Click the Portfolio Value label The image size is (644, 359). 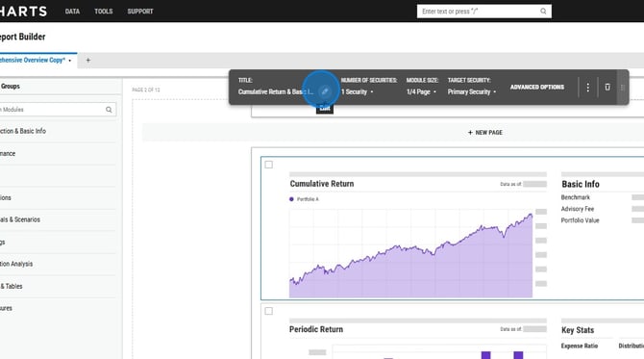click(x=580, y=220)
